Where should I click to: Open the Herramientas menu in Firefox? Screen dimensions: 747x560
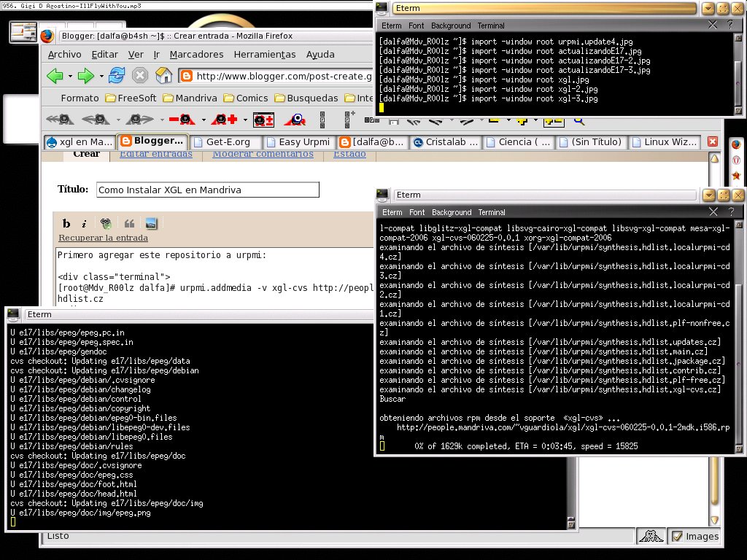[264, 54]
